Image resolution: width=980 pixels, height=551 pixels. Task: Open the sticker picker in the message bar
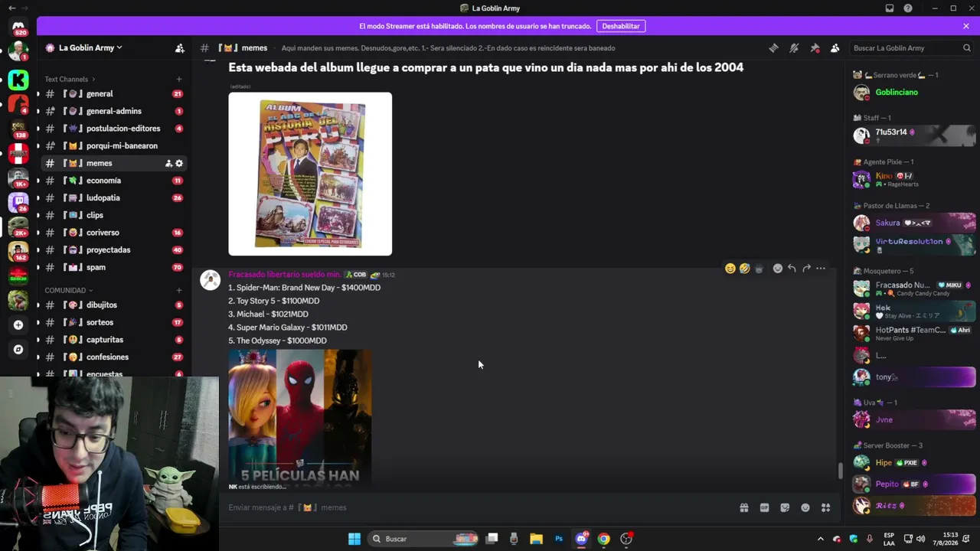[785, 507]
